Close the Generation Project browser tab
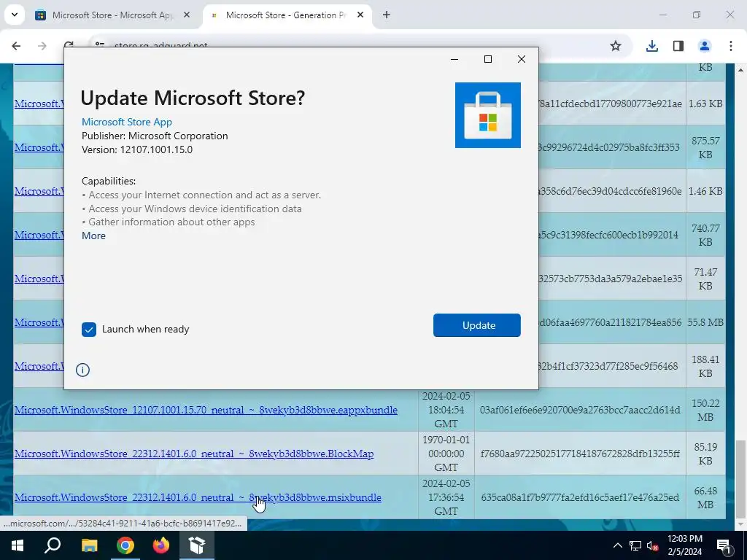Viewport: 747px width, 560px height. point(360,15)
